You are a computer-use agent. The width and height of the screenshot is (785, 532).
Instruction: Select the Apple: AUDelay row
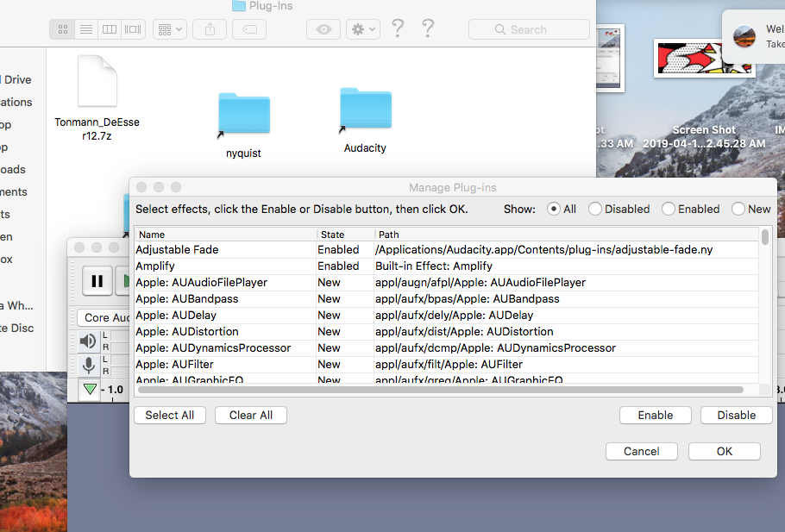pos(447,316)
